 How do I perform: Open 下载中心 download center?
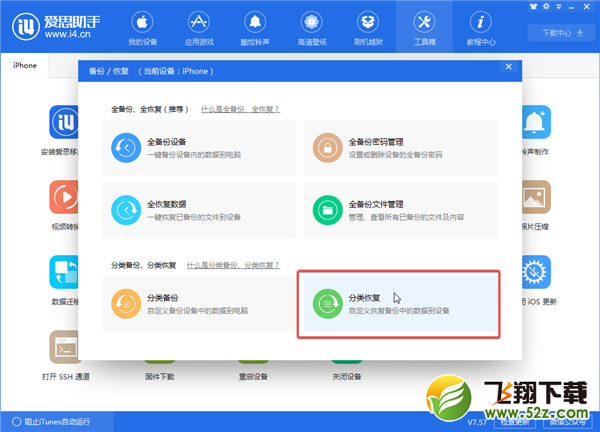[x=562, y=33]
